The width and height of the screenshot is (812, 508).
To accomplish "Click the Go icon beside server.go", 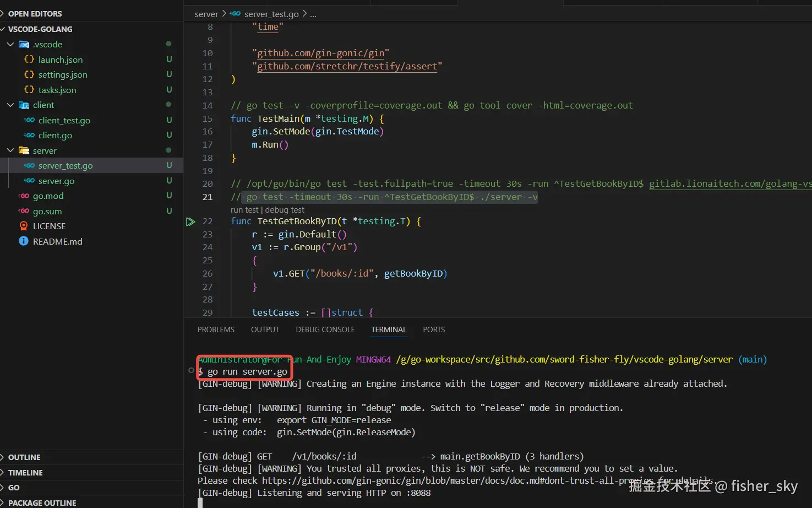I will [x=29, y=180].
